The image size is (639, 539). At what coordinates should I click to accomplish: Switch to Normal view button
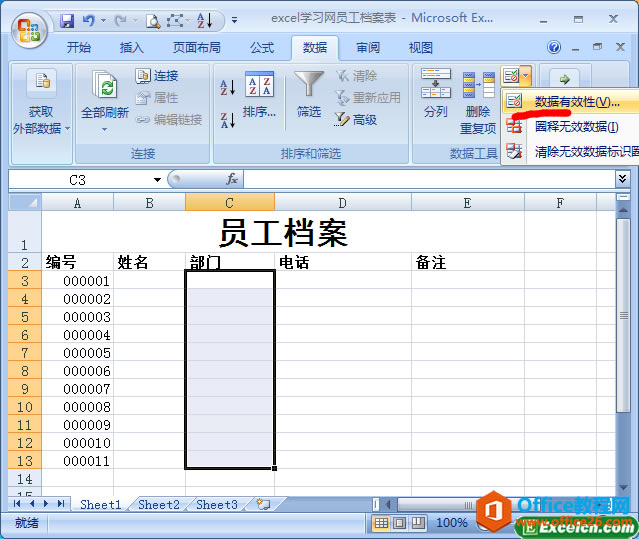[x=381, y=523]
